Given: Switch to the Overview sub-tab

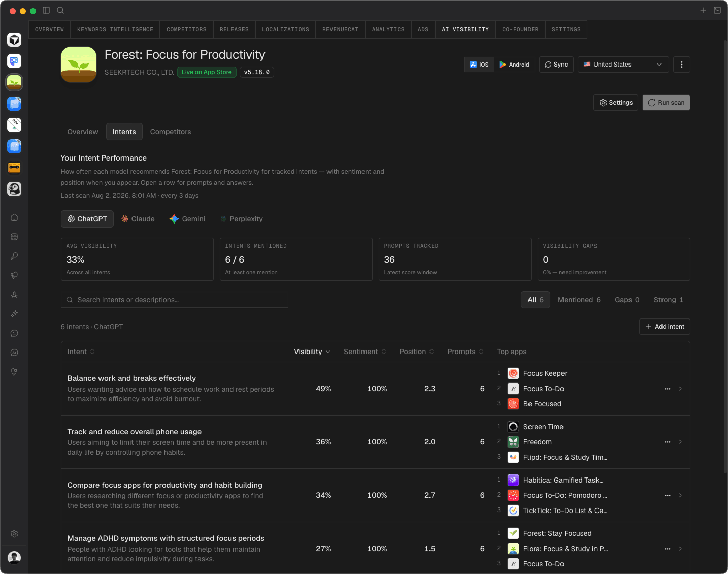Looking at the screenshot, I should tap(83, 132).
